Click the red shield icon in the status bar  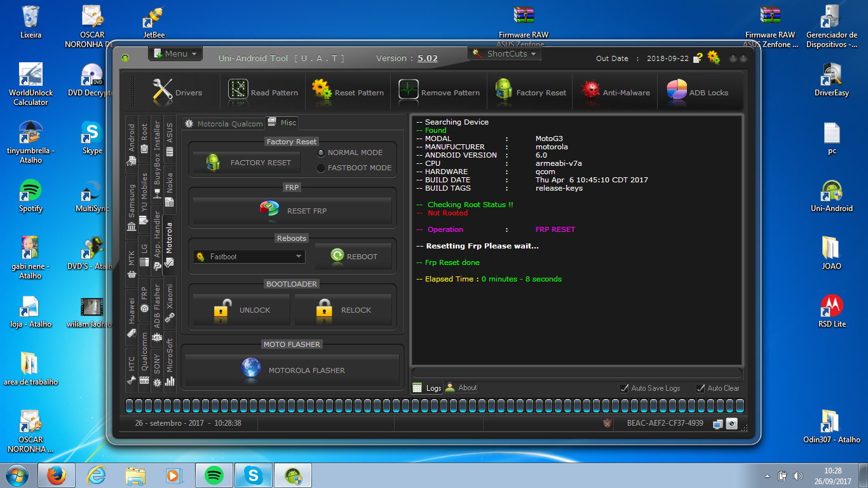pyautogui.click(x=607, y=423)
